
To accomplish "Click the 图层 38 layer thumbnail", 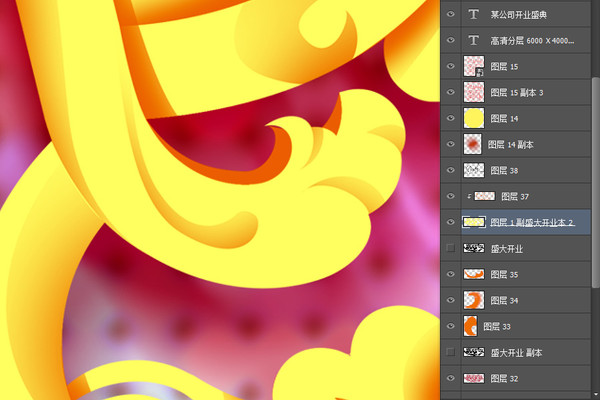I will (474, 170).
